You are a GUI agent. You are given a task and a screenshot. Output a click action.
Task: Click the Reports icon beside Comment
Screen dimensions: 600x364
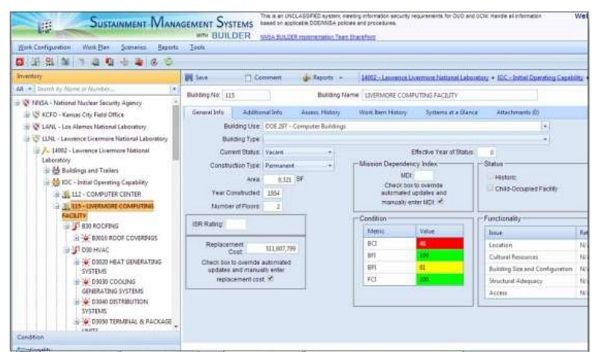click(307, 78)
